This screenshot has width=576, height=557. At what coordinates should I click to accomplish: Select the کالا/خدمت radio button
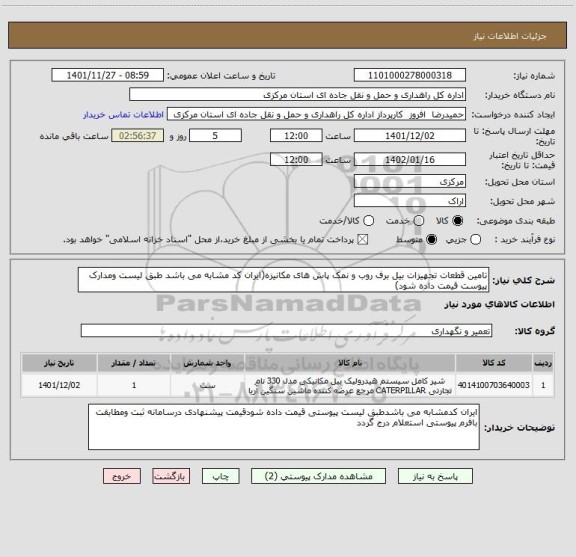point(368,221)
